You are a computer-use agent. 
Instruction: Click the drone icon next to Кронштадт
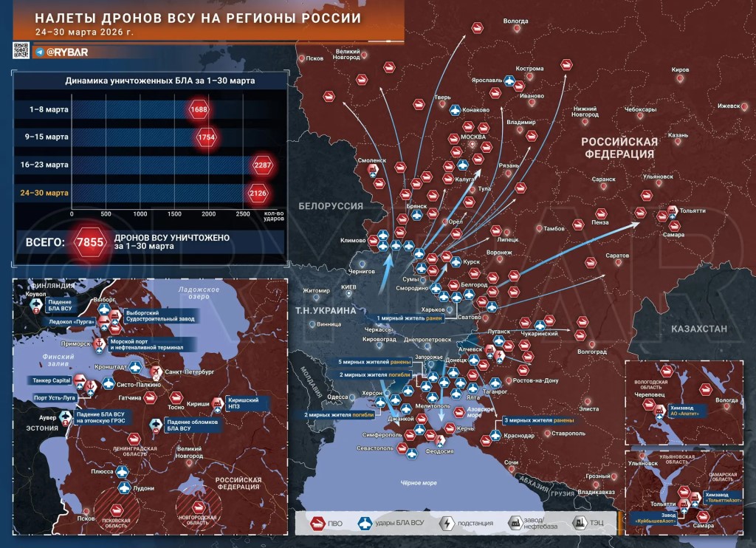click(134, 368)
